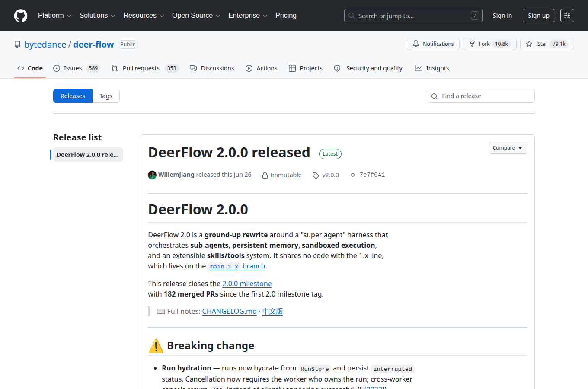588x389 pixels.
Task: Click the Immutable lock icon
Action: click(265, 175)
